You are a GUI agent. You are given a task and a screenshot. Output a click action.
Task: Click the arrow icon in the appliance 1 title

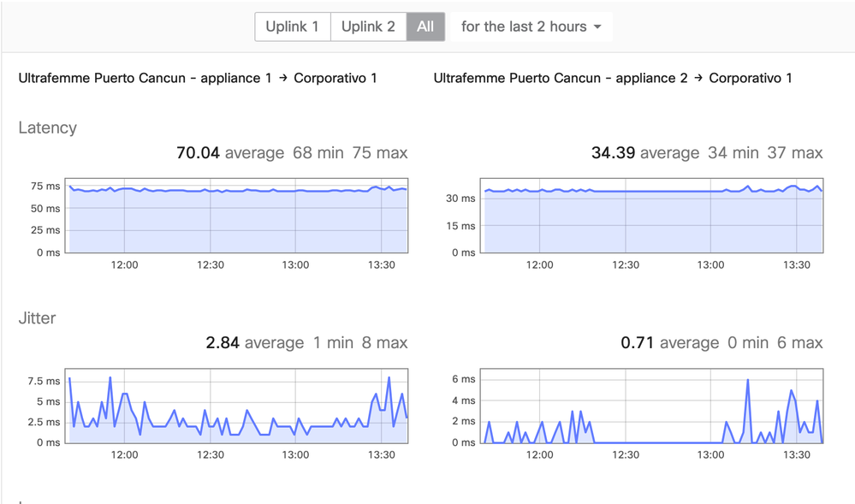282,78
